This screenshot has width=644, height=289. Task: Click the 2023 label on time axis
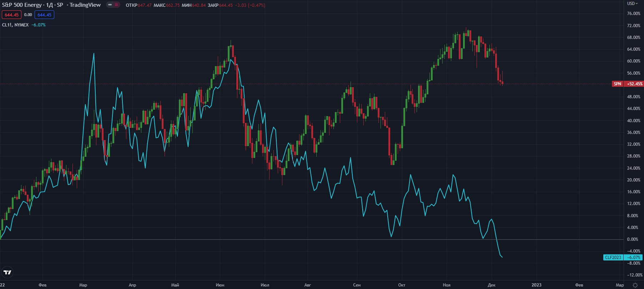click(x=536, y=285)
